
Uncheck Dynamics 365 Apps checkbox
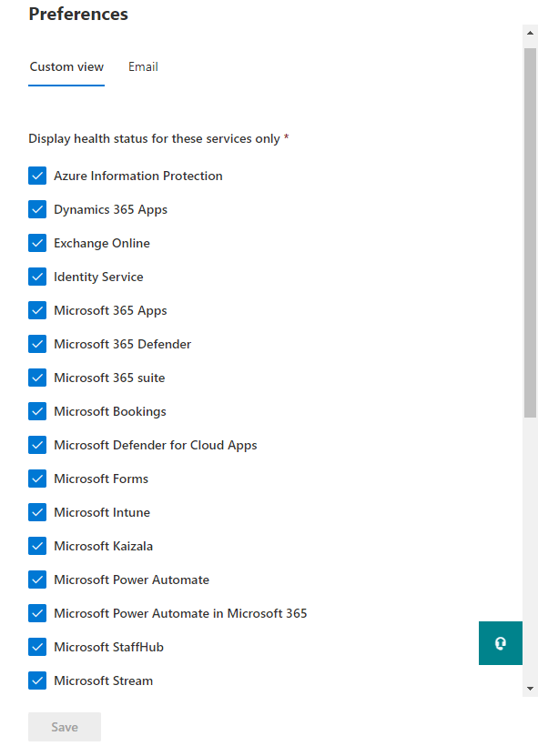point(37,209)
